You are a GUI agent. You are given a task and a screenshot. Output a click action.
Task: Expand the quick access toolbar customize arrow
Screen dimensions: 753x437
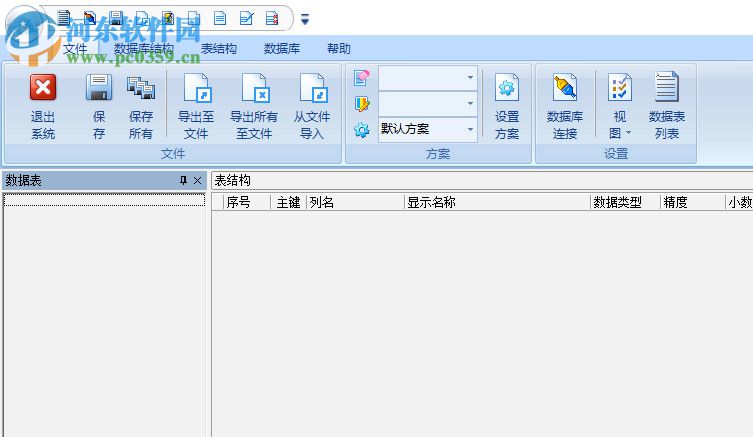[304, 19]
